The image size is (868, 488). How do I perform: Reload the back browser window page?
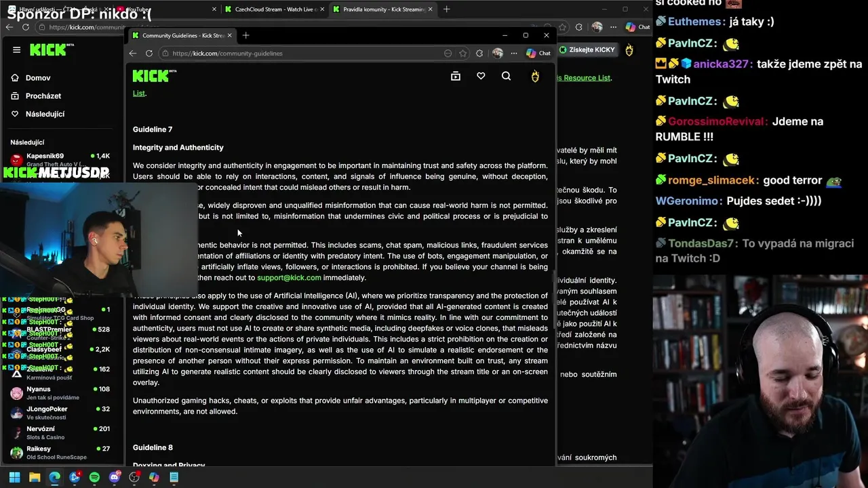(26, 27)
